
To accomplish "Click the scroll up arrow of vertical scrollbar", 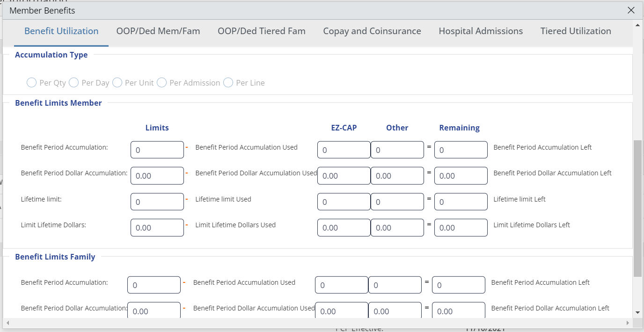I will 637,24.
